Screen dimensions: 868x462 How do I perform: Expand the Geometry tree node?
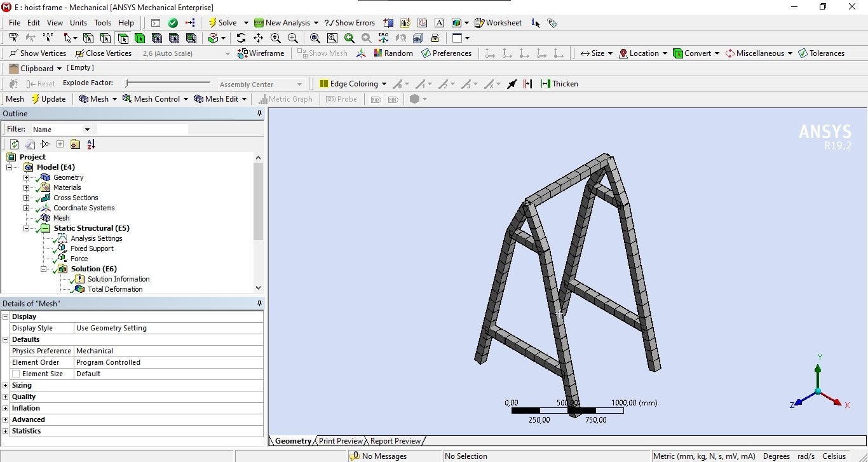click(26, 177)
